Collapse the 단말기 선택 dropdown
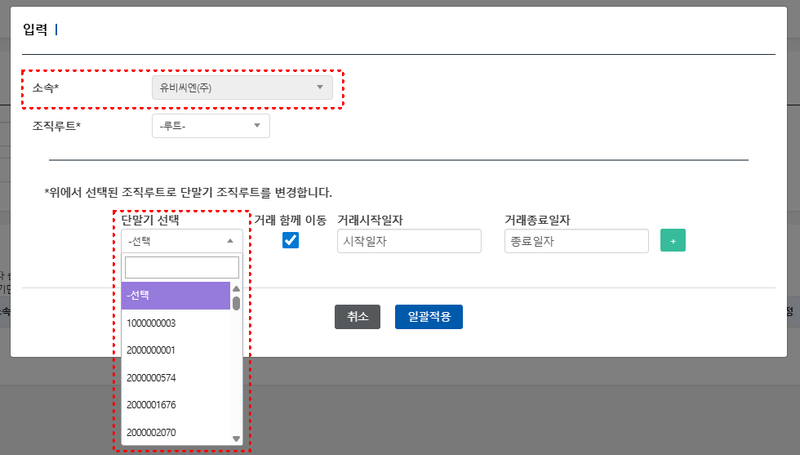800x455 pixels. click(181, 241)
